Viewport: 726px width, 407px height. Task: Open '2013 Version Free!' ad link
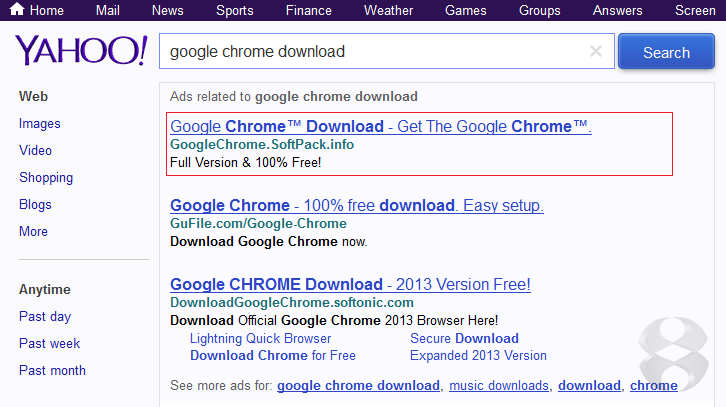[x=350, y=284]
